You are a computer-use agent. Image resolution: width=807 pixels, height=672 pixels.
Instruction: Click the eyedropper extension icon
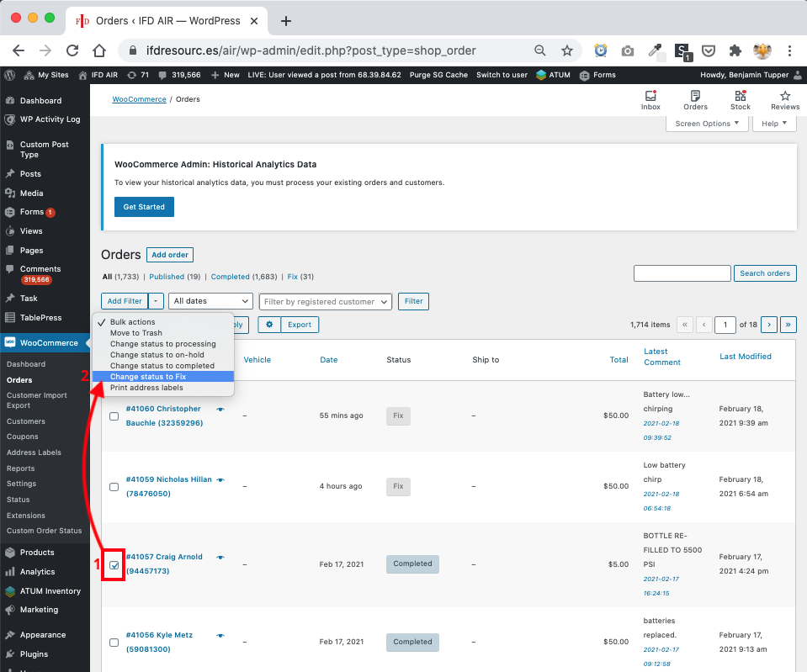(x=656, y=50)
